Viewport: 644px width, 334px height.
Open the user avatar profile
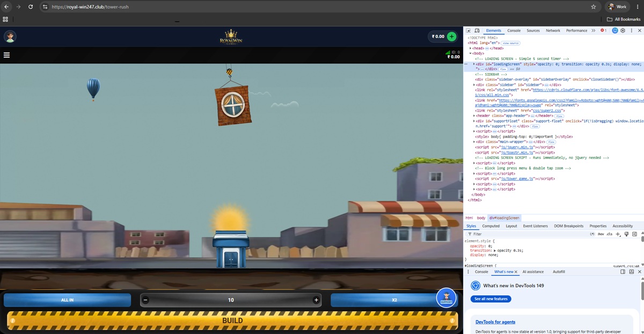[10, 37]
